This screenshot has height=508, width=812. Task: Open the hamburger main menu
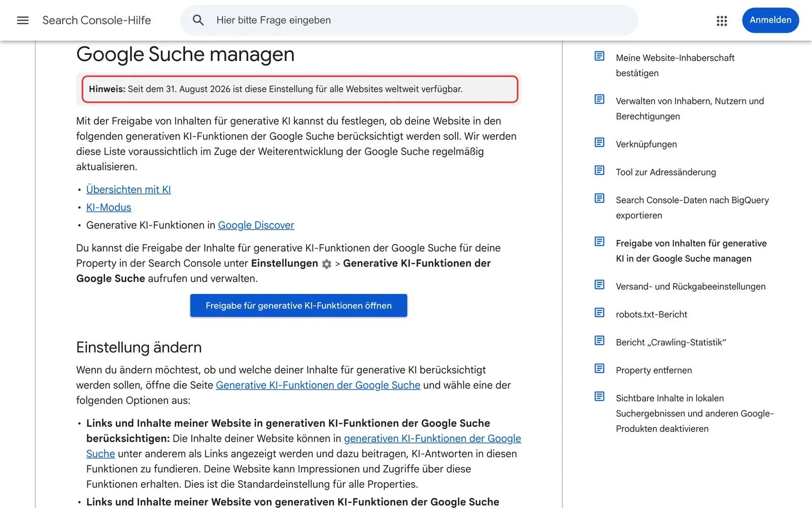click(23, 20)
